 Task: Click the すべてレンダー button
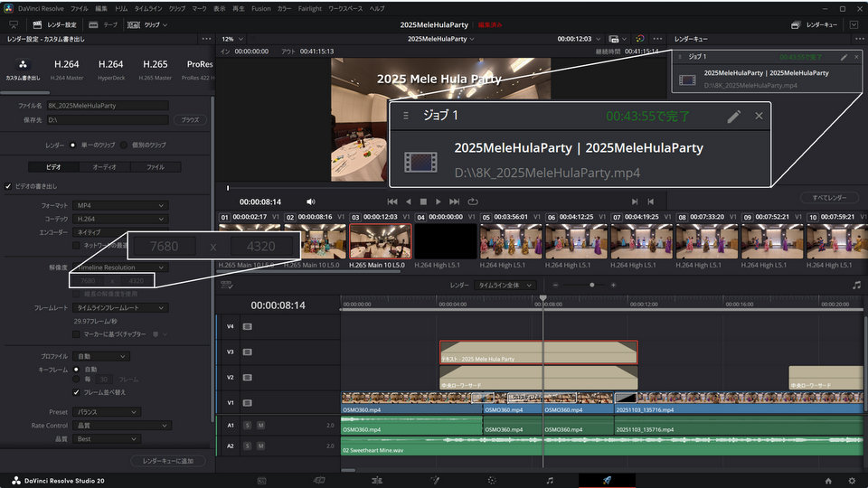pos(829,197)
